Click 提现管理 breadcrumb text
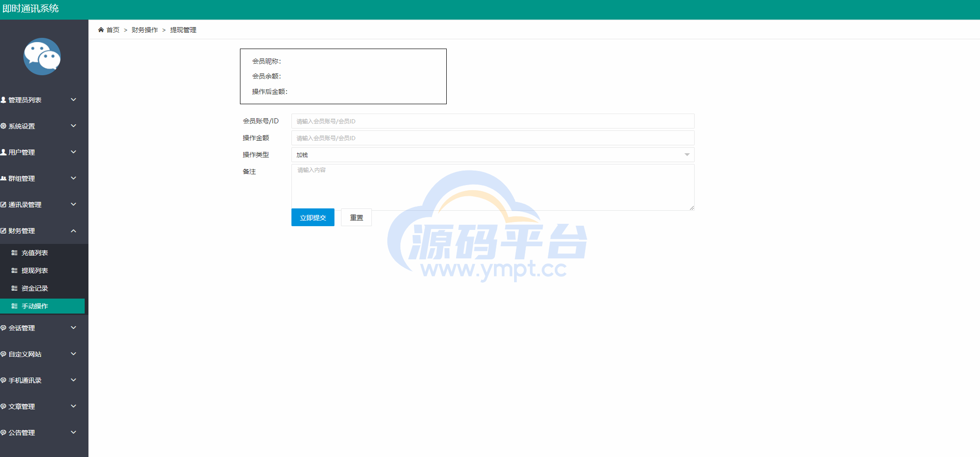This screenshot has width=980, height=457. click(x=183, y=30)
